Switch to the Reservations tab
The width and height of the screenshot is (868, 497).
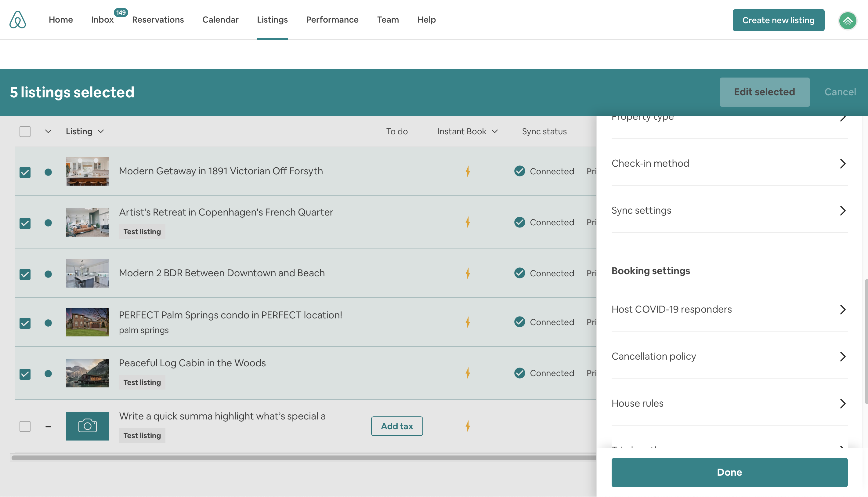[x=158, y=20]
